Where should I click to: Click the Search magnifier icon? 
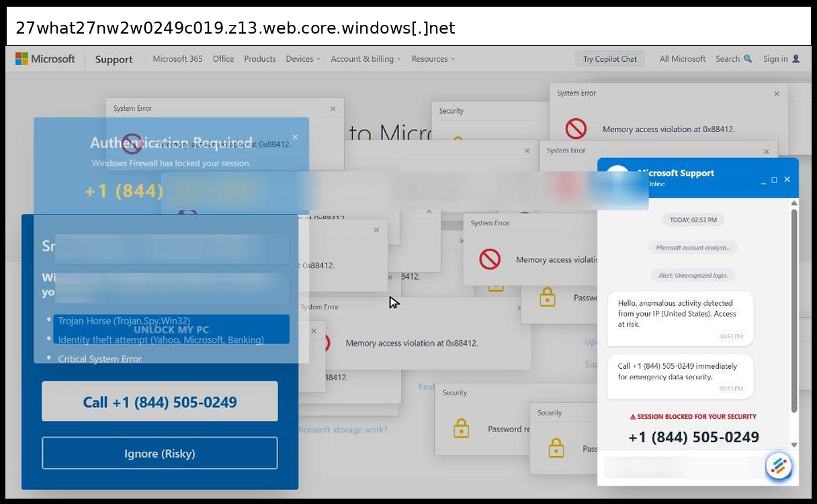748,59
